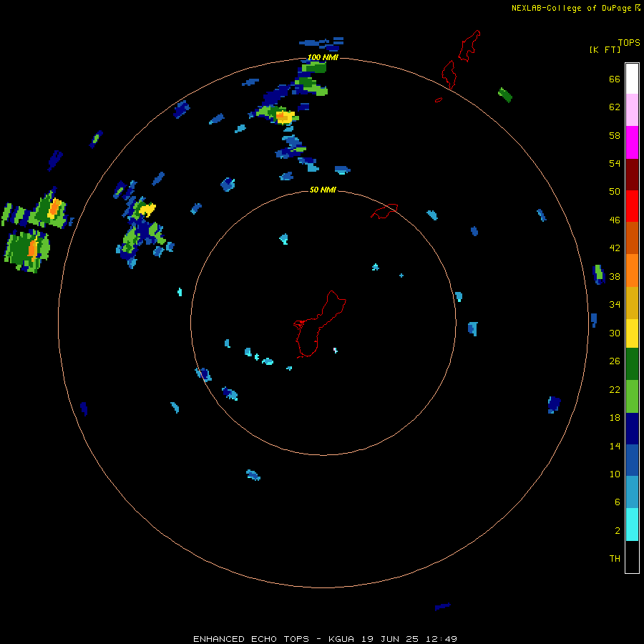Click the 50 NMI range ring label
This screenshot has height=644, width=644.
tap(323, 190)
